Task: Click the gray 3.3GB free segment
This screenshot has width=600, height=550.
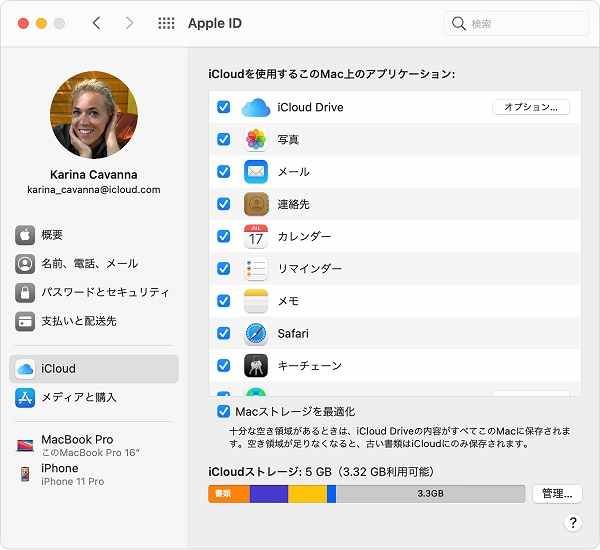Action: [430, 494]
